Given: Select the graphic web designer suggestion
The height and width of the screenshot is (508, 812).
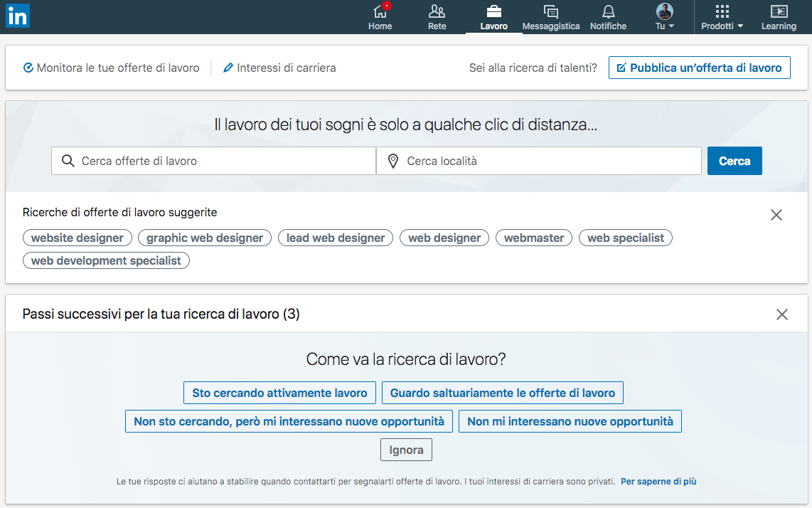Looking at the screenshot, I should (x=205, y=238).
